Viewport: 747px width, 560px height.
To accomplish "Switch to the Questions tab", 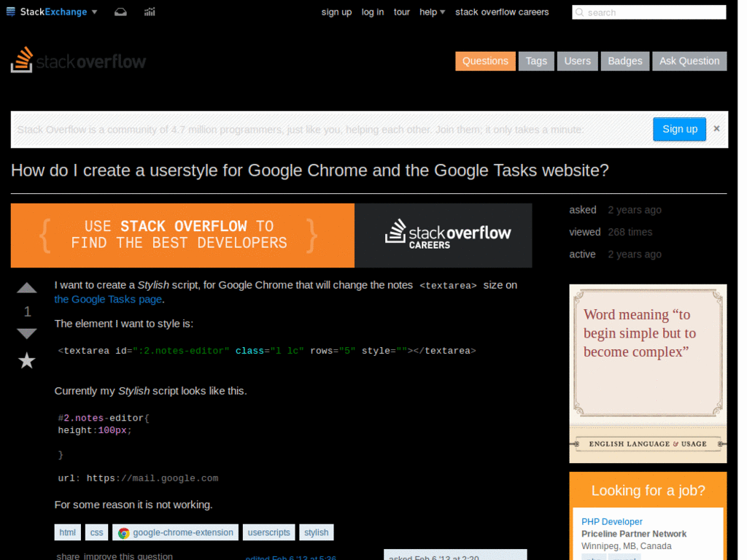I will (484, 61).
